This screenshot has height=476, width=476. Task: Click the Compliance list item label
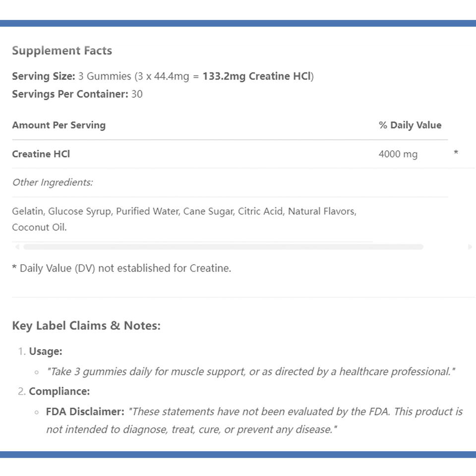pyautogui.click(x=59, y=391)
